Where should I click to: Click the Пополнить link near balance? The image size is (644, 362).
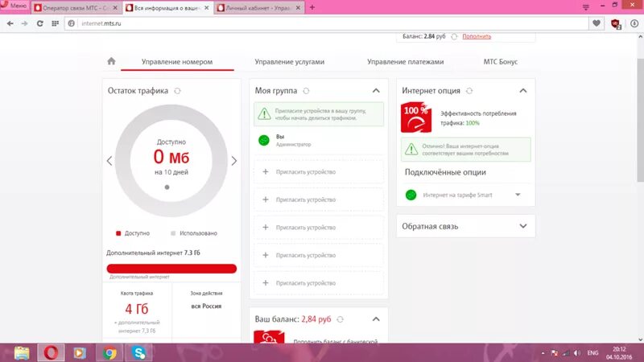477,36
